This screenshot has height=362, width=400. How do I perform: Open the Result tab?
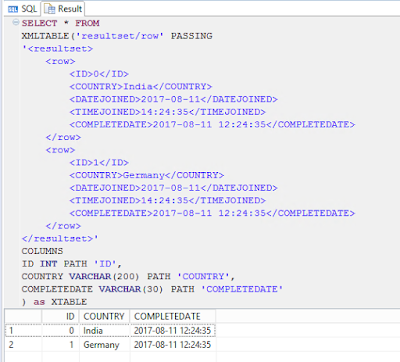click(63, 9)
